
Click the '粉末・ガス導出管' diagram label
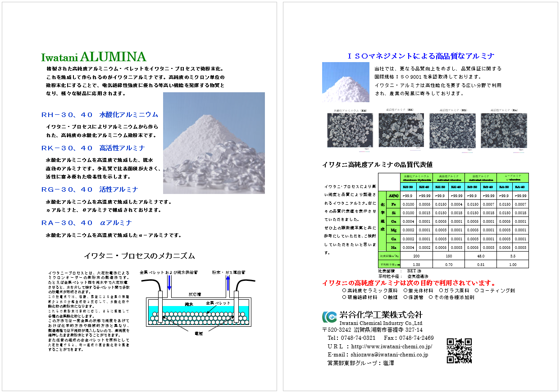point(228,272)
